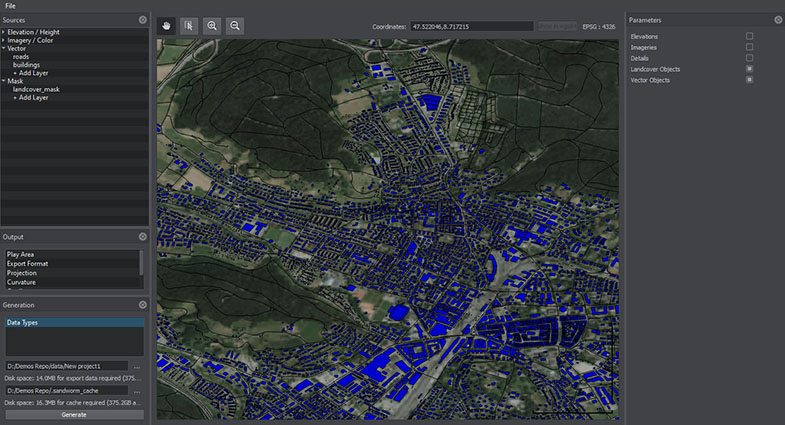Select the buildings vector layer

tap(27, 65)
